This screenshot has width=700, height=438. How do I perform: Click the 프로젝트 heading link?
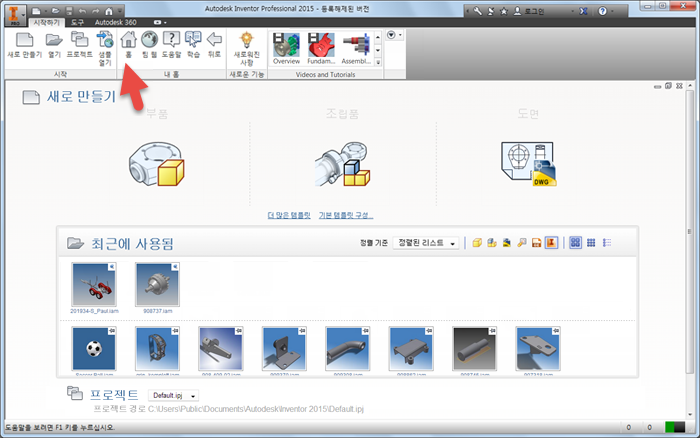pyautogui.click(x=114, y=395)
